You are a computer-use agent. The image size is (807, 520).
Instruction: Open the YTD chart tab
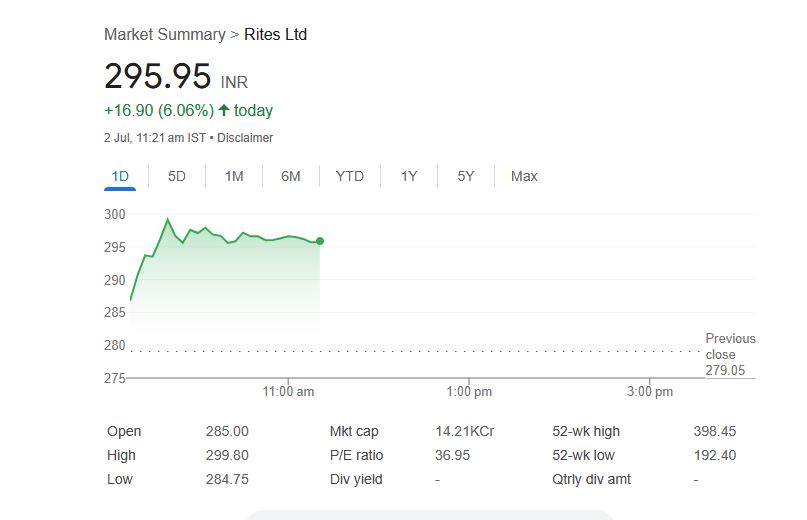tap(350, 177)
